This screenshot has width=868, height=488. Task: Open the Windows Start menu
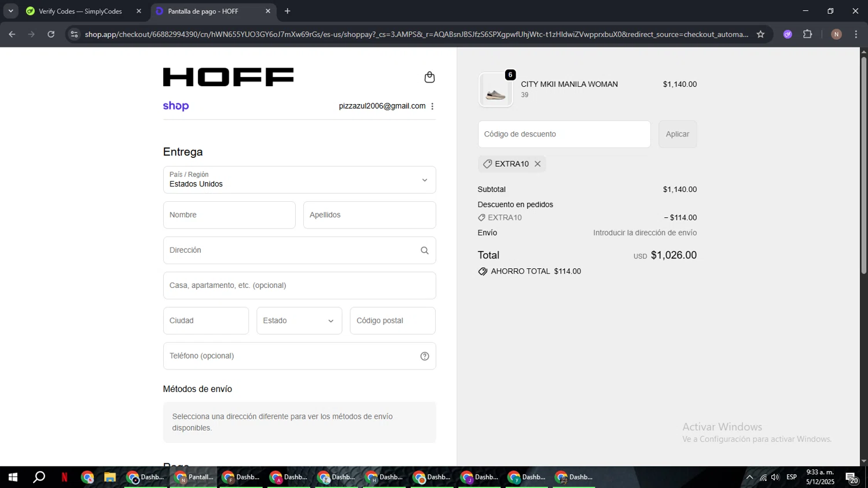tap(13, 477)
